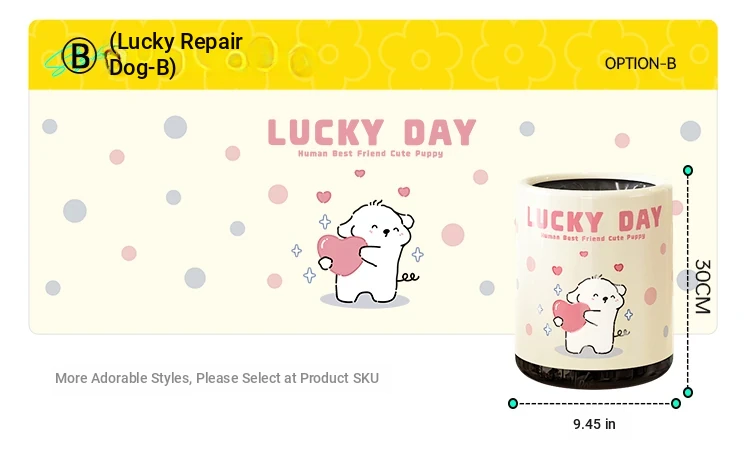Select the Lucky Repair Dog-B title text

pyautogui.click(x=176, y=54)
